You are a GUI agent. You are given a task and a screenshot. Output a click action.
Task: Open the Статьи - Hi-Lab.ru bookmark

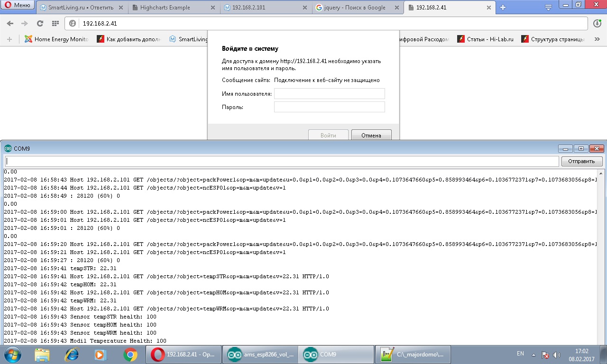coord(485,39)
